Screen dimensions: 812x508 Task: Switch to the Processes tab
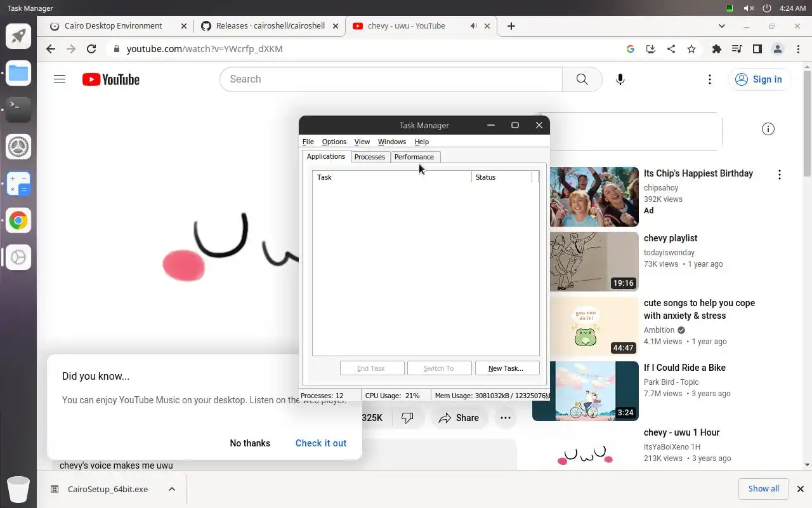click(x=370, y=157)
